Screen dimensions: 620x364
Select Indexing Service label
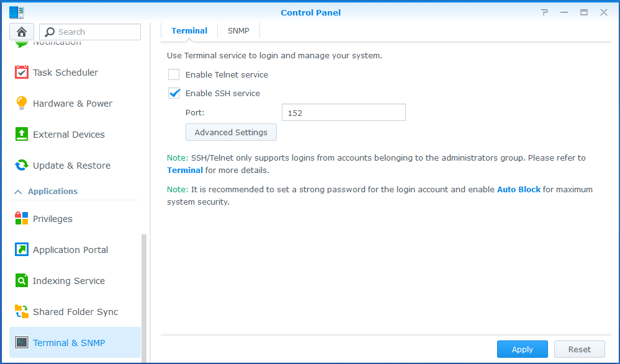(x=69, y=281)
